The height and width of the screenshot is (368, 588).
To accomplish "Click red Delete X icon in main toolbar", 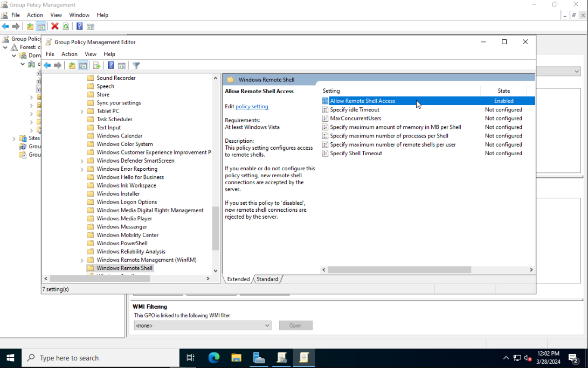I will click(x=55, y=26).
